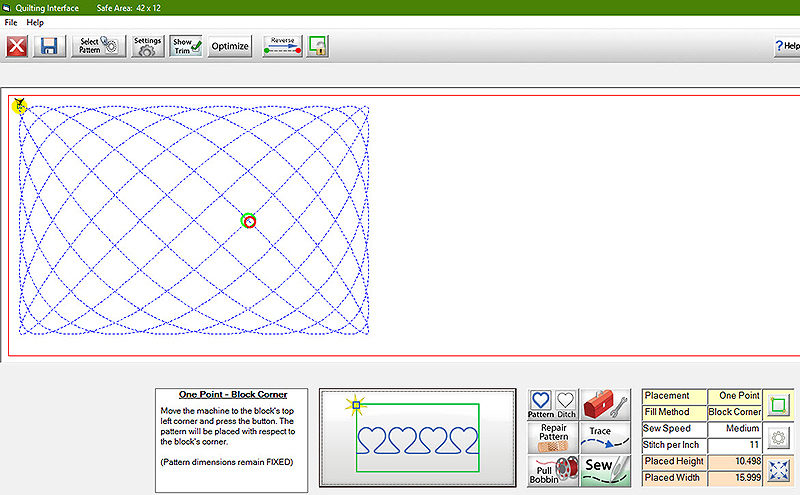Click Repair Pattern bandage button

point(553,436)
